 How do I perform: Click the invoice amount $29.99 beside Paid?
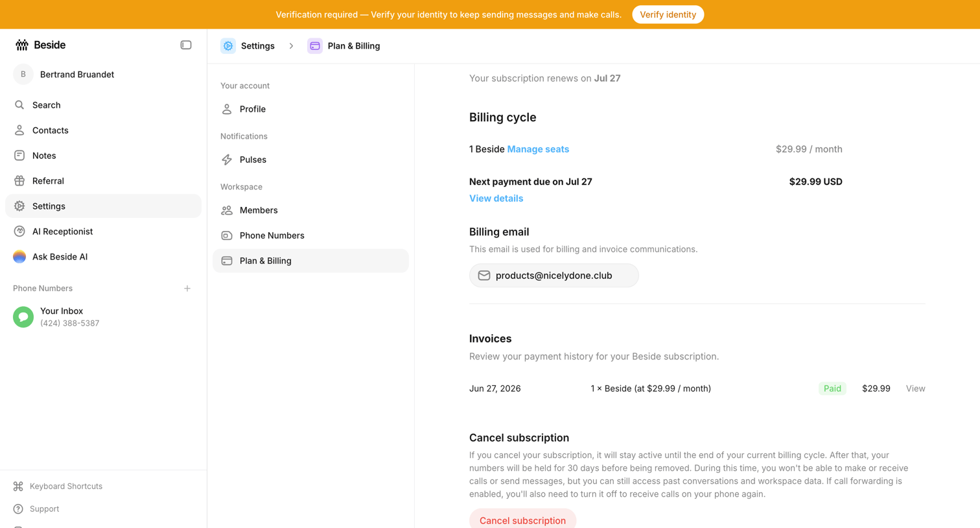(876, 389)
